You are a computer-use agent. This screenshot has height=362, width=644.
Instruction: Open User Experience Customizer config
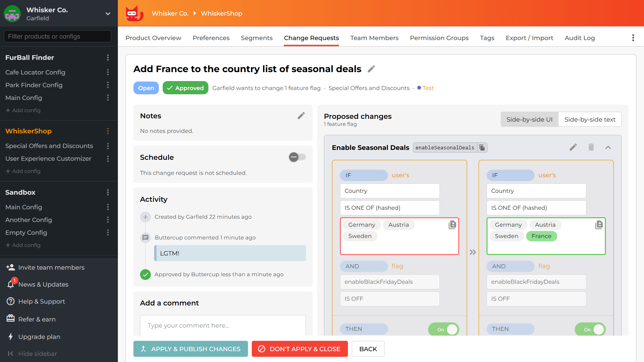tap(48, 159)
